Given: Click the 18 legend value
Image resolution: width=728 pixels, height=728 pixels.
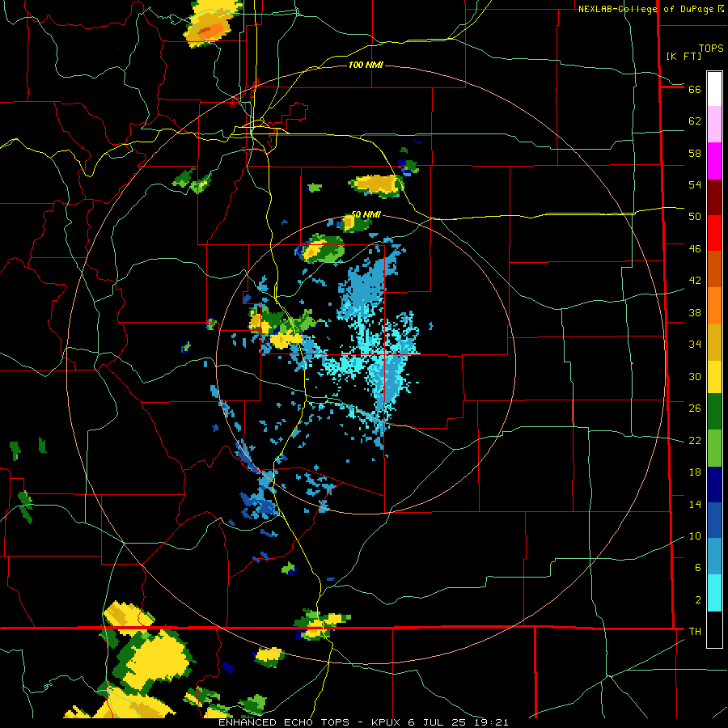Looking at the screenshot, I should [x=695, y=472].
